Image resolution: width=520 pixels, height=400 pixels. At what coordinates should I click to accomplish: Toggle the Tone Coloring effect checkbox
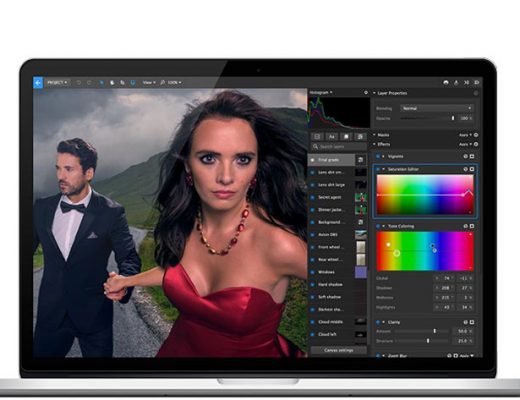(x=378, y=226)
